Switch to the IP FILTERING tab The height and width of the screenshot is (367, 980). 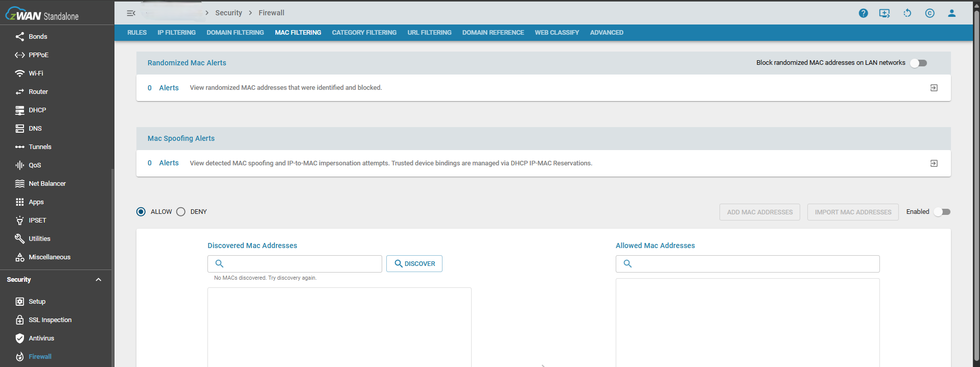[x=176, y=33]
